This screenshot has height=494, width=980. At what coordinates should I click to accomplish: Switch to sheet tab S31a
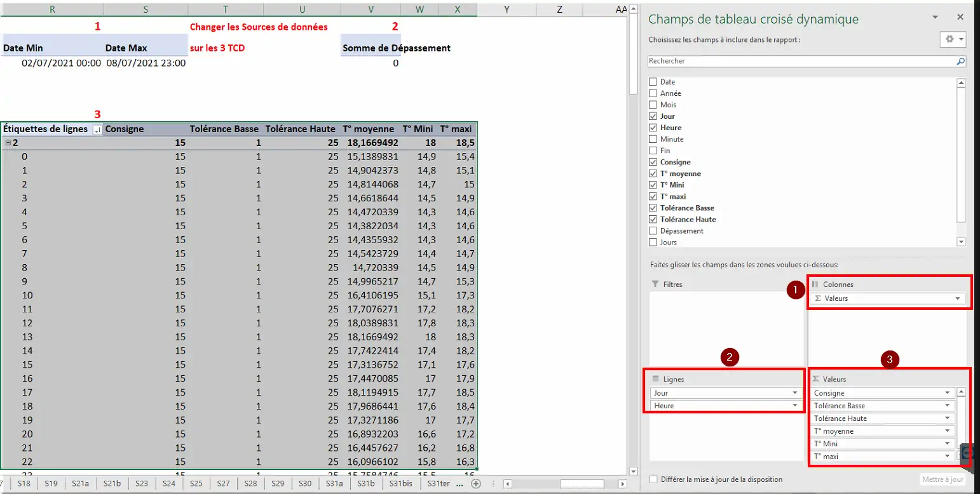coord(335,483)
